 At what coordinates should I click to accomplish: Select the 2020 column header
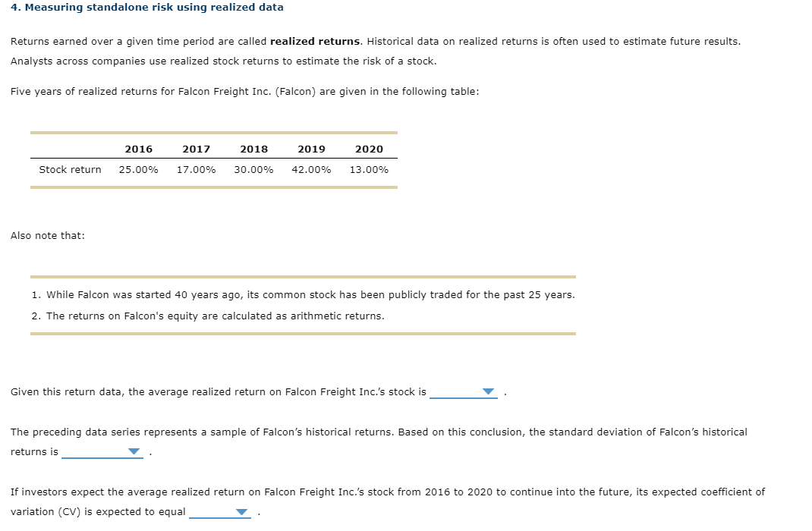(x=370, y=149)
